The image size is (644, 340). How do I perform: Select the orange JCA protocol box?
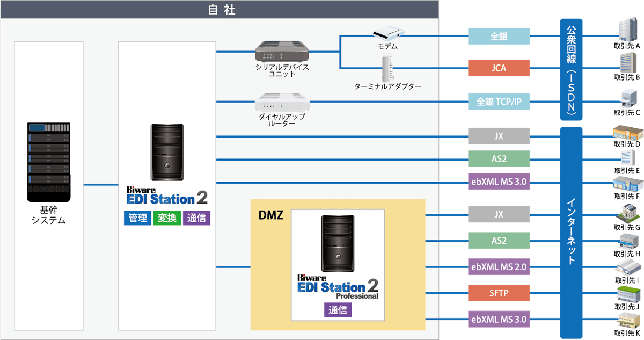499,68
